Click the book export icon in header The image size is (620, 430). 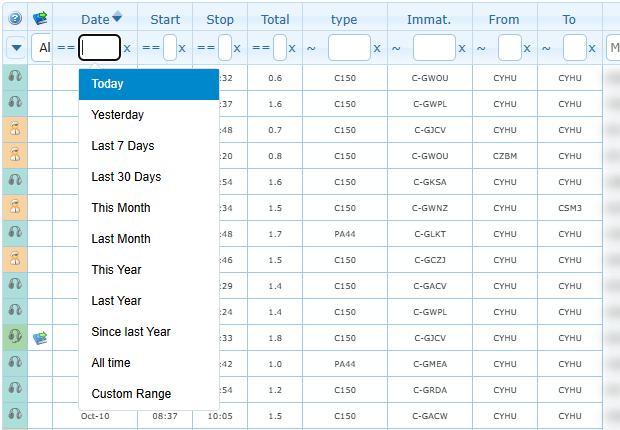(40, 18)
